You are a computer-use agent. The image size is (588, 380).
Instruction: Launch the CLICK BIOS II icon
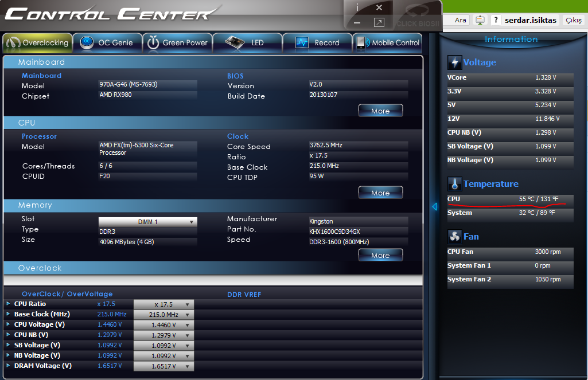pyautogui.click(x=418, y=17)
